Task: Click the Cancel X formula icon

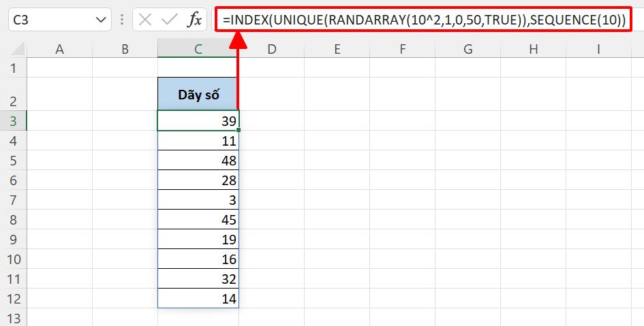Action: tap(145, 19)
